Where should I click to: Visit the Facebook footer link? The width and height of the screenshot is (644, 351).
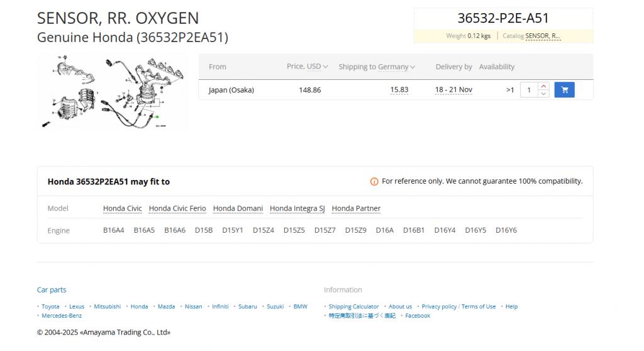(x=418, y=316)
